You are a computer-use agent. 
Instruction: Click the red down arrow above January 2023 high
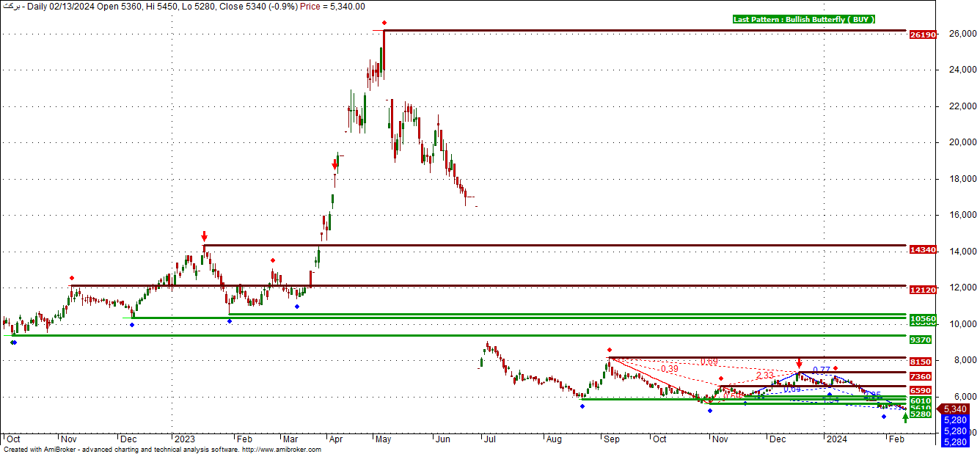coord(204,236)
